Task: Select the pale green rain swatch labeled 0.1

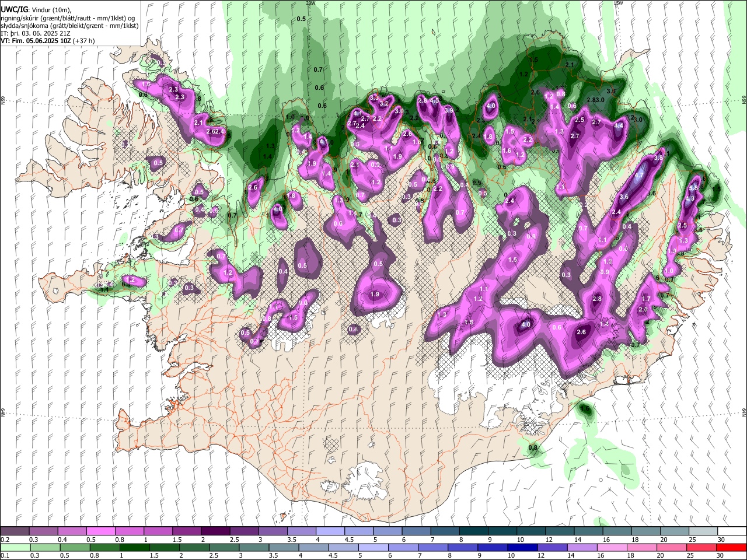Action: coord(15,547)
